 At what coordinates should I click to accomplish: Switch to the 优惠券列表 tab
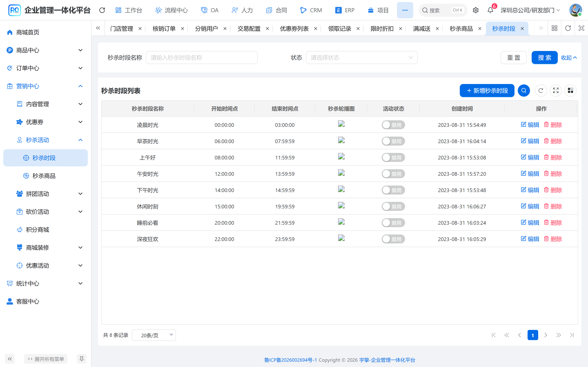(294, 29)
